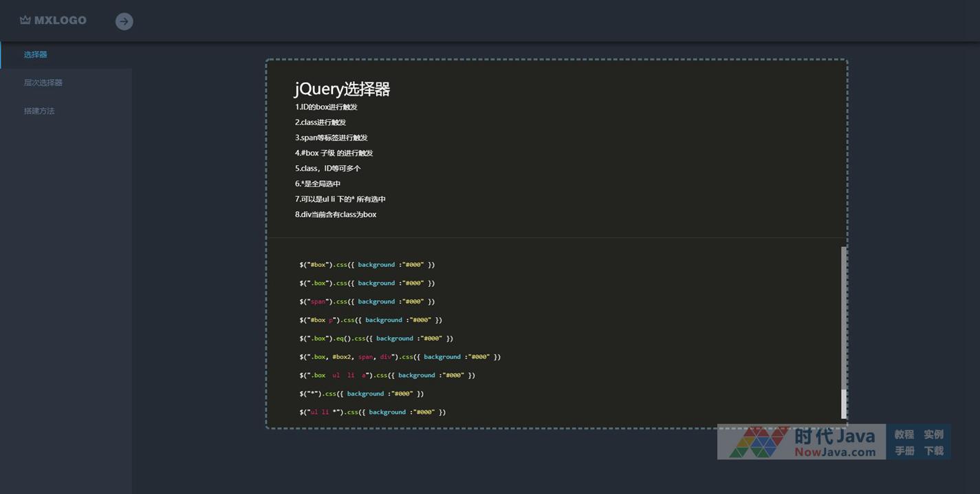Click the crown icon beside MXLOGO
This screenshot has height=494, width=980.
coord(25,21)
